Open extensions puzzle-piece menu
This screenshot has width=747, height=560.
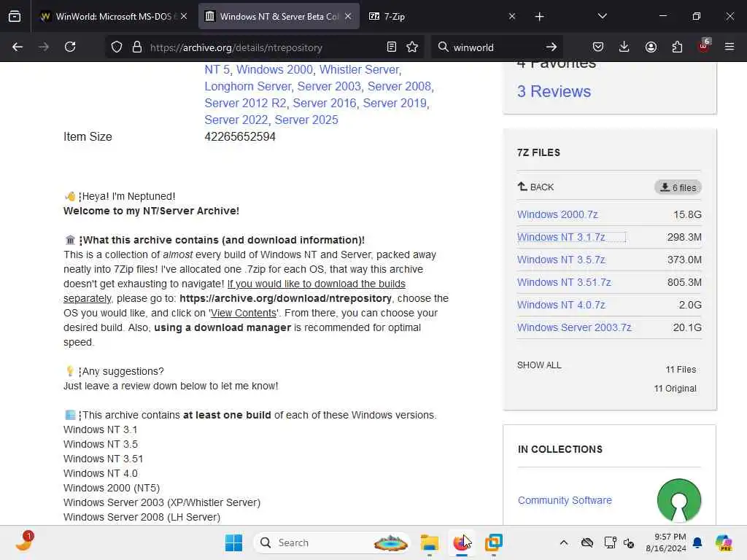point(677,47)
